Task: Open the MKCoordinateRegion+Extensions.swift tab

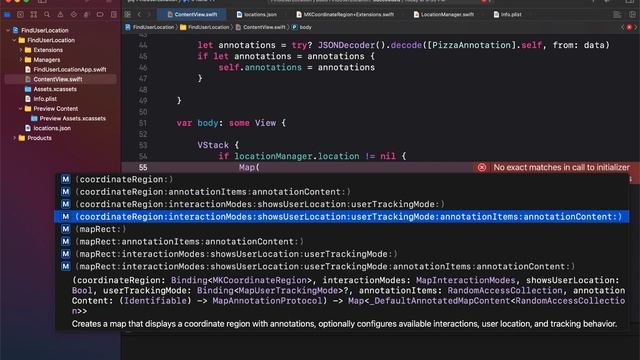Action: [345, 14]
